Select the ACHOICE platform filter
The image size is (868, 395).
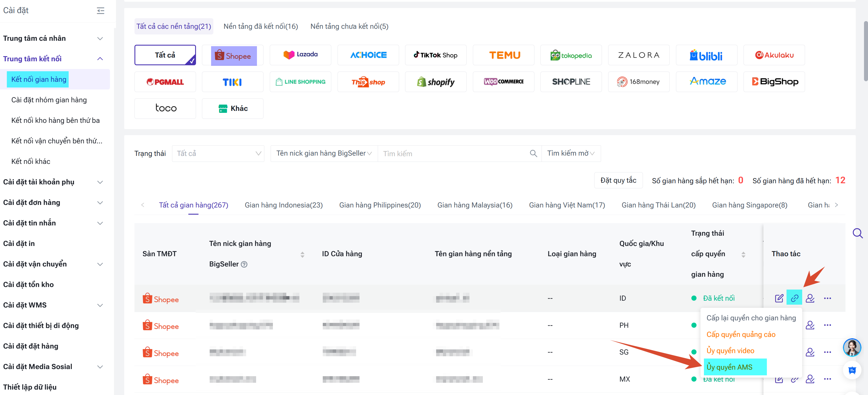[x=368, y=55]
